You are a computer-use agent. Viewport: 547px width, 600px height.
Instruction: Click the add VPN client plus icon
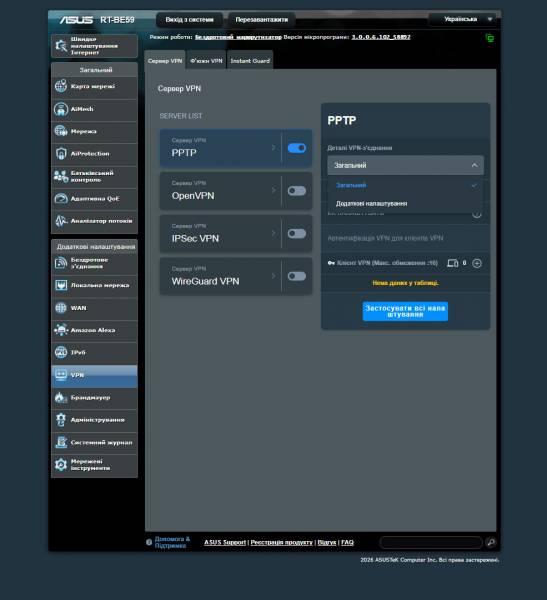pyautogui.click(x=477, y=263)
